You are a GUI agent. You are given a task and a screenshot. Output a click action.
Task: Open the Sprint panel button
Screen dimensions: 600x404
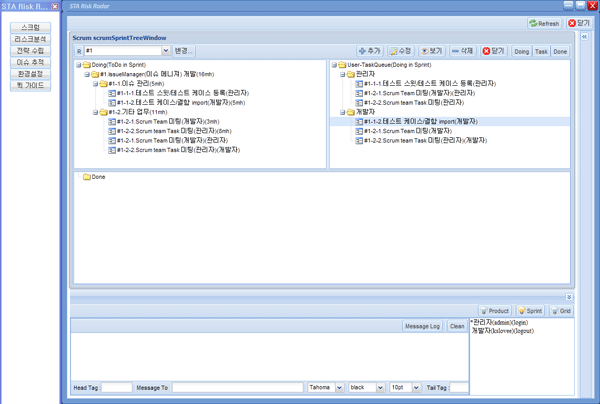click(529, 311)
